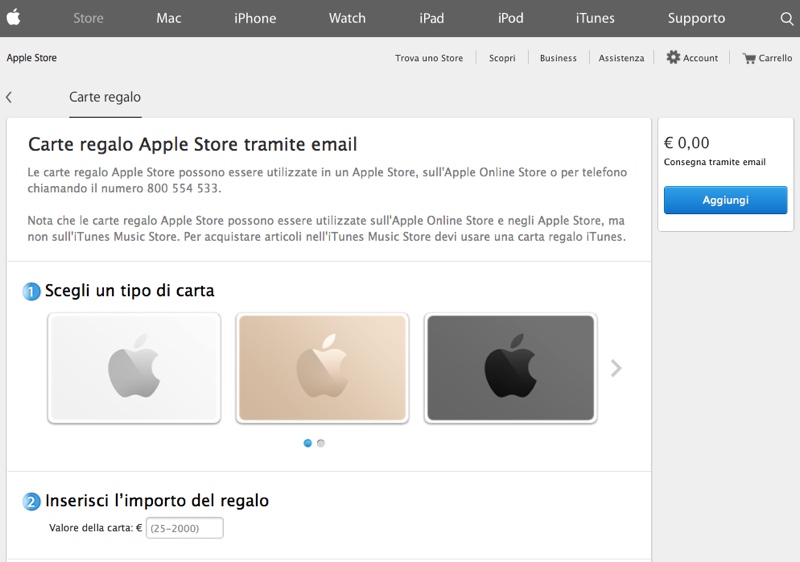Open the Store menu item
The height and width of the screenshot is (562, 800).
[88, 18]
